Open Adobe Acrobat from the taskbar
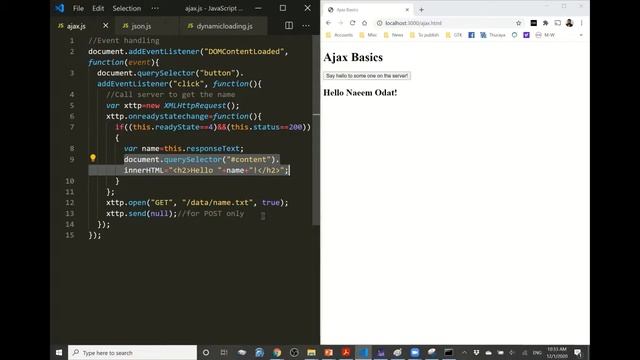 (346, 353)
